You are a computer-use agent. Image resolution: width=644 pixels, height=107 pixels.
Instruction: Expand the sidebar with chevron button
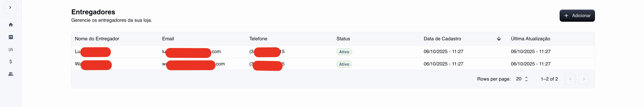[10, 7]
